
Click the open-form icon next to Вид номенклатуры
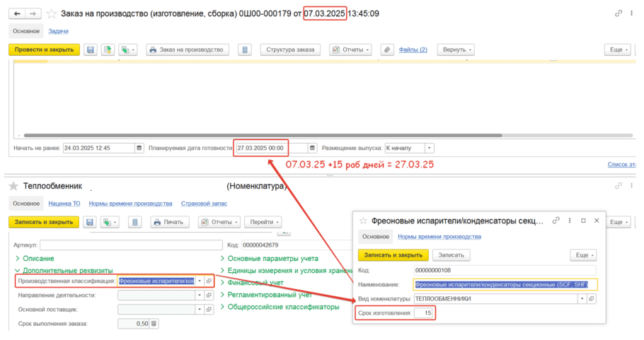coord(592,298)
